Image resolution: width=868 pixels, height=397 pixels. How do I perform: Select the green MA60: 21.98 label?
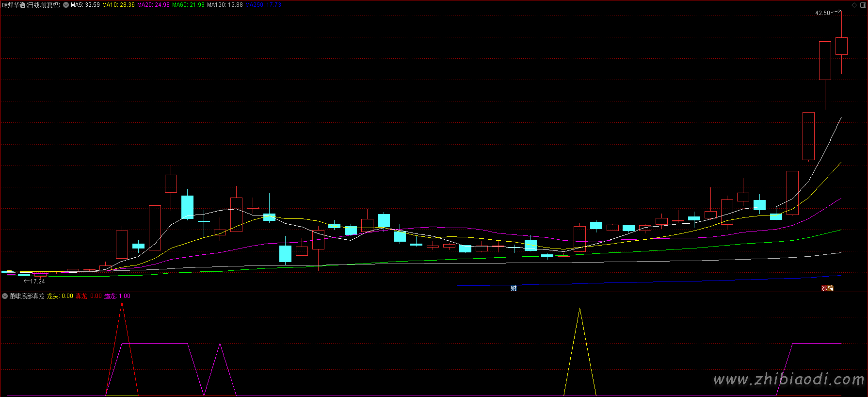pyautogui.click(x=188, y=5)
